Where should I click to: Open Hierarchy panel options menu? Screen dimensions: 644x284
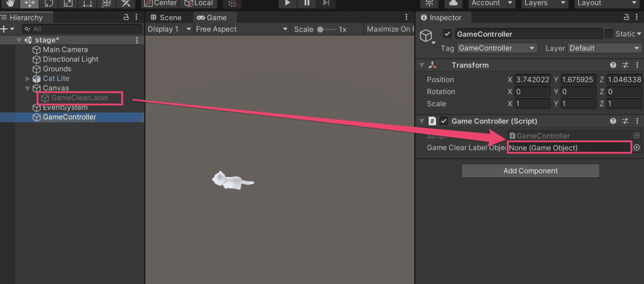pyautogui.click(x=136, y=18)
